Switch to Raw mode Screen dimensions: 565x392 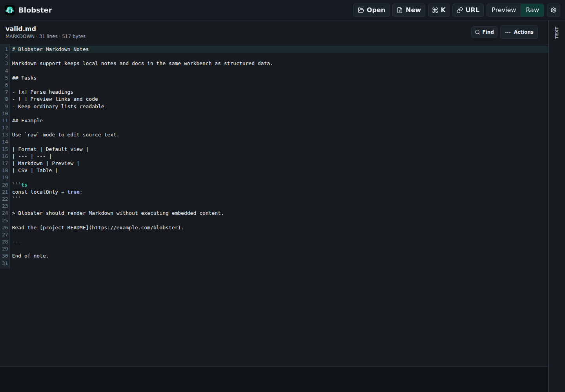[x=532, y=10]
